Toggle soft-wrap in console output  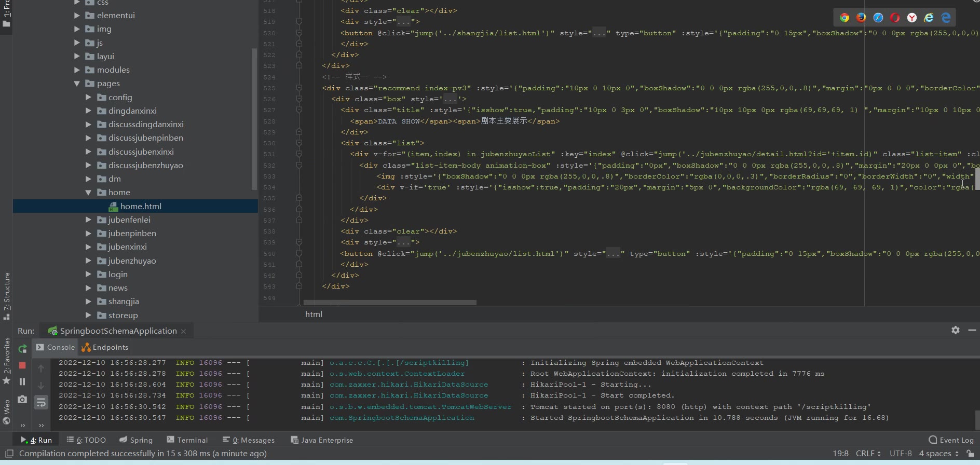coord(41,402)
